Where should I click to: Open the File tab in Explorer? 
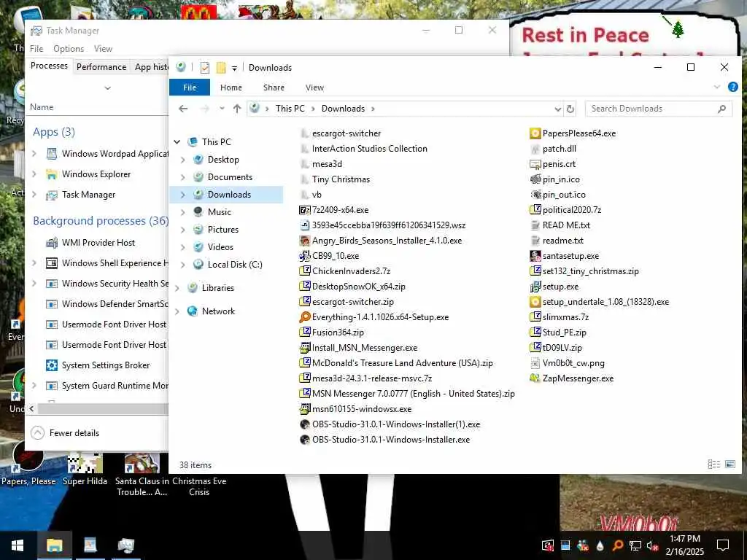190,87
